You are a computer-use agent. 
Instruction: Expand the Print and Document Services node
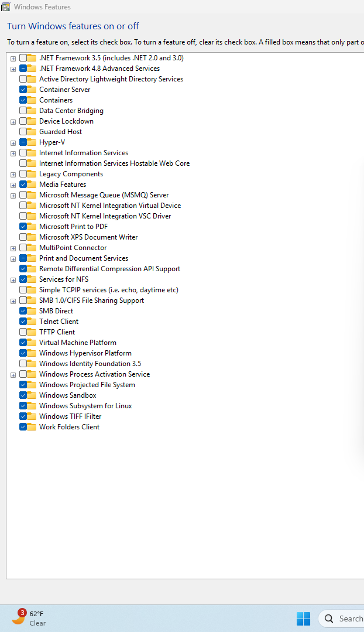point(13,259)
